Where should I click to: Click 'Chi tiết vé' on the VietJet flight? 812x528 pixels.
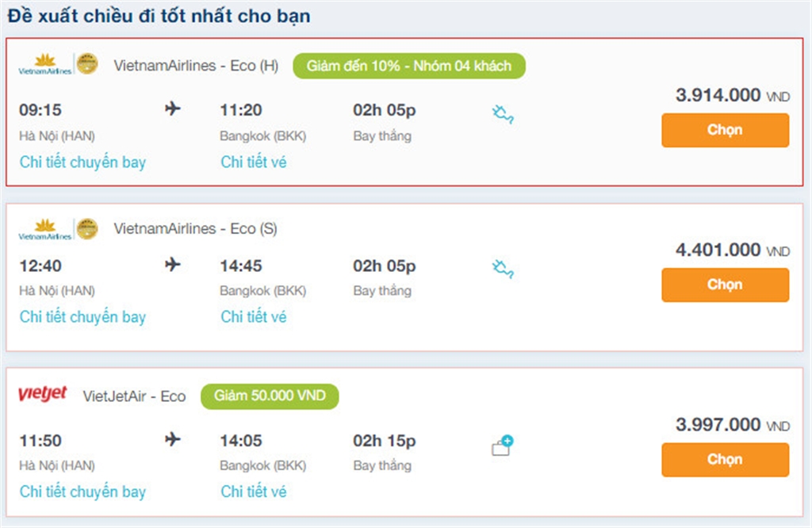[253, 492]
